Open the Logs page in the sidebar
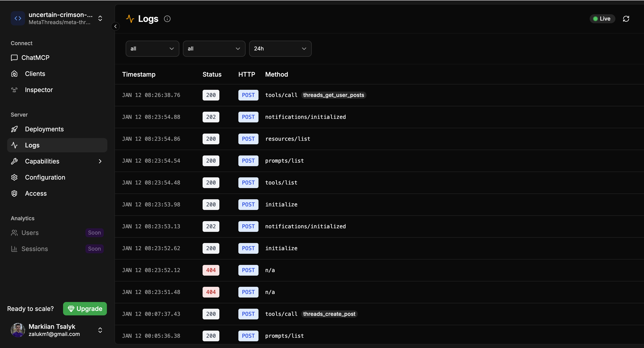644x348 pixels. (x=57, y=145)
